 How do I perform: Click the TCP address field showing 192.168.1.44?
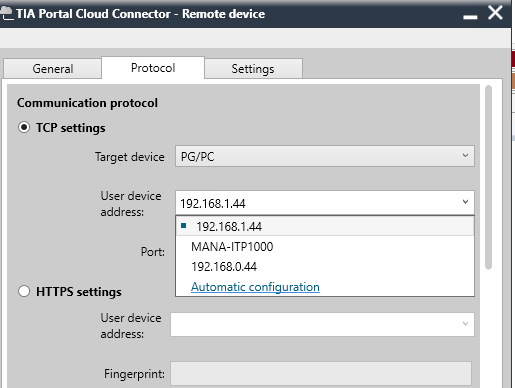[325, 203]
